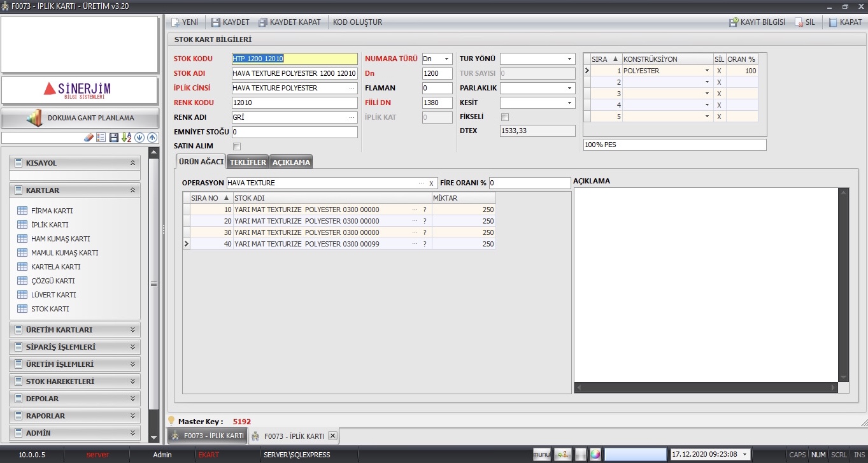The image size is (868, 463).
Task: Click the KARTELA KARTI table icon
Action: coord(22,267)
